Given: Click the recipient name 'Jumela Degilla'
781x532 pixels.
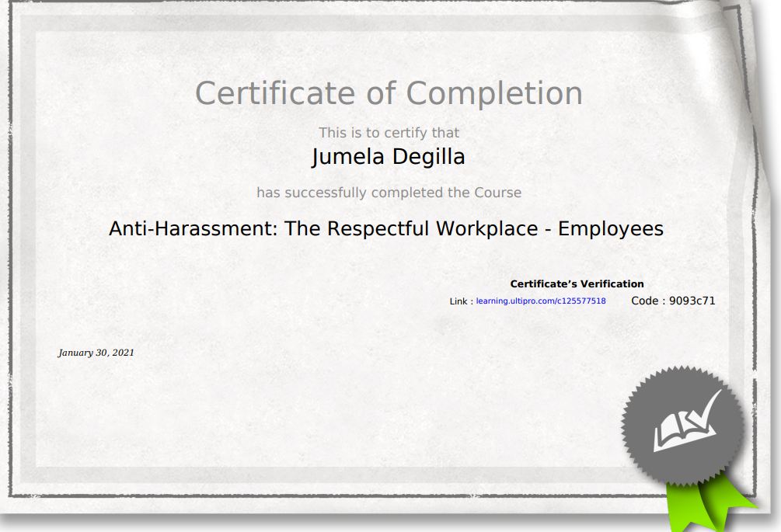Looking at the screenshot, I should (x=389, y=157).
